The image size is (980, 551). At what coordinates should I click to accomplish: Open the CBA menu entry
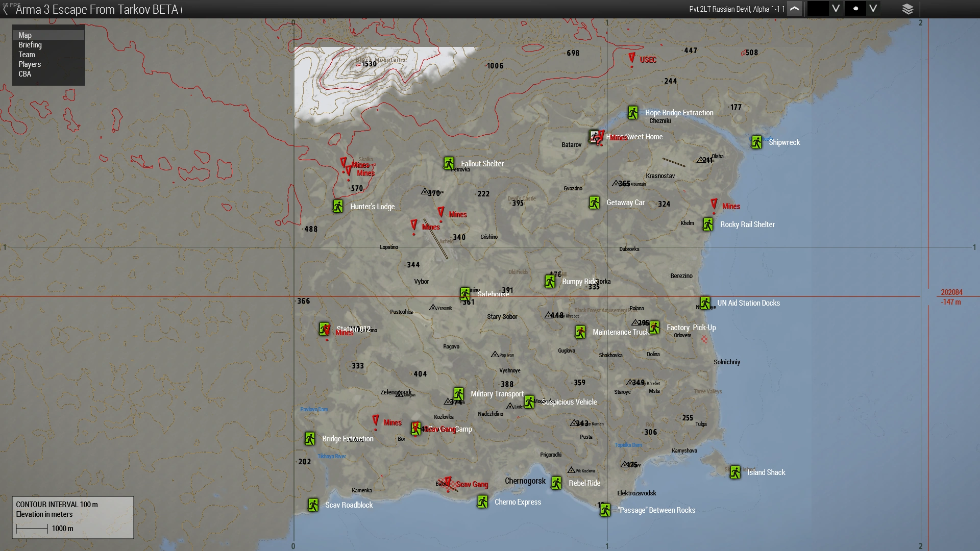(24, 74)
